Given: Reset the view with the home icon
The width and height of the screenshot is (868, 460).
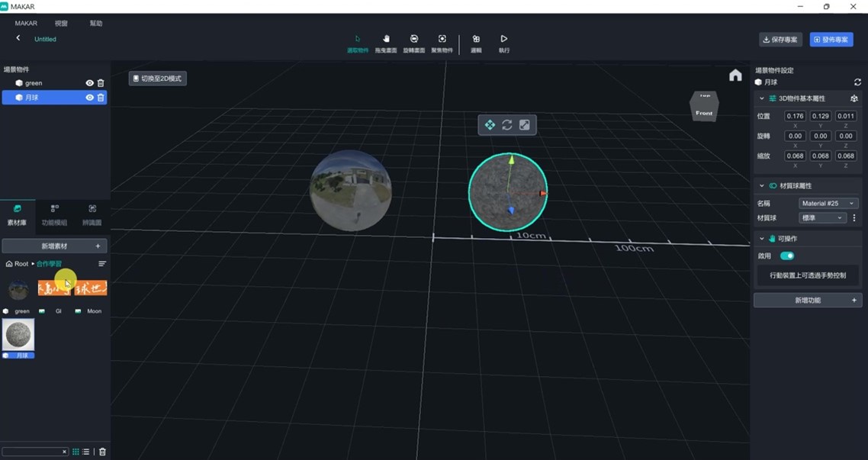Looking at the screenshot, I should point(735,75).
